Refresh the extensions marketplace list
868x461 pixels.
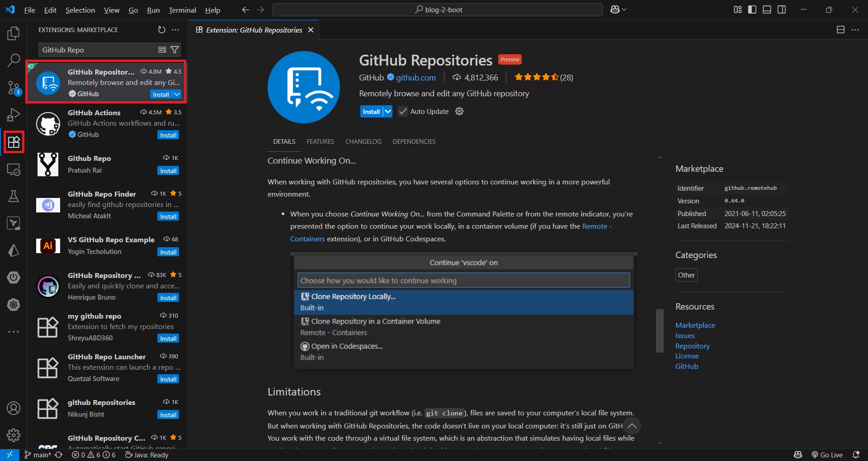161,30
